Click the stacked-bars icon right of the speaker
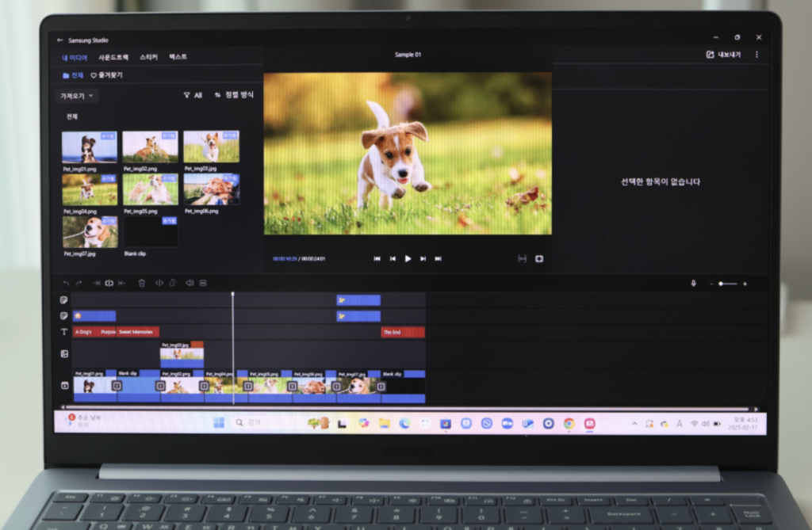 pyautogui.click(x=203, y=283)
